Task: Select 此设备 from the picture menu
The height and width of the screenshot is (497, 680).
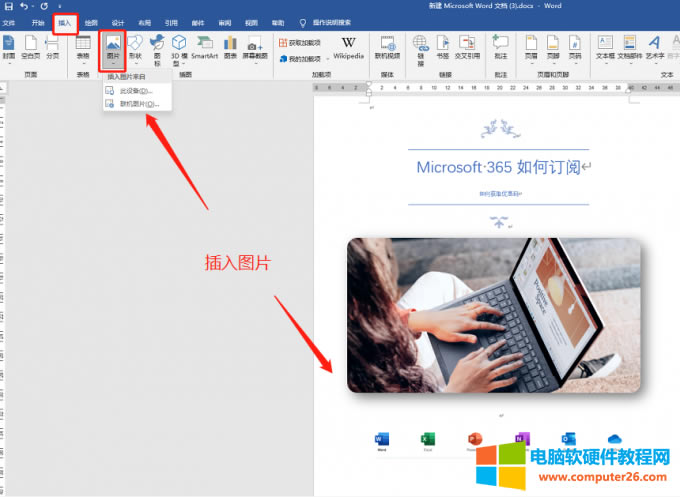Action: point(135,91)
